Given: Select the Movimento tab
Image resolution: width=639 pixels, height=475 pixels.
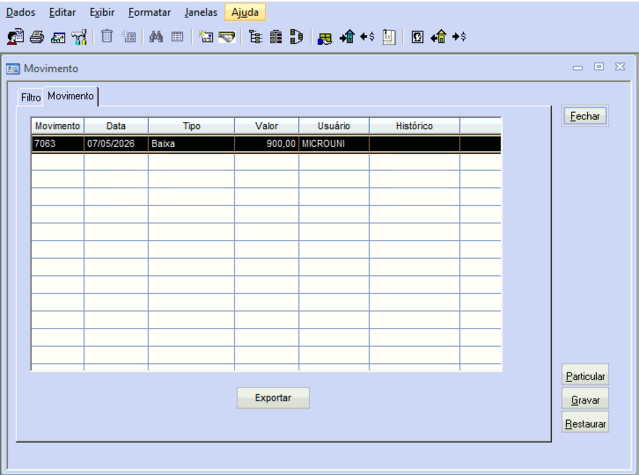Looking at the screenshot, I should pos(71,96).
